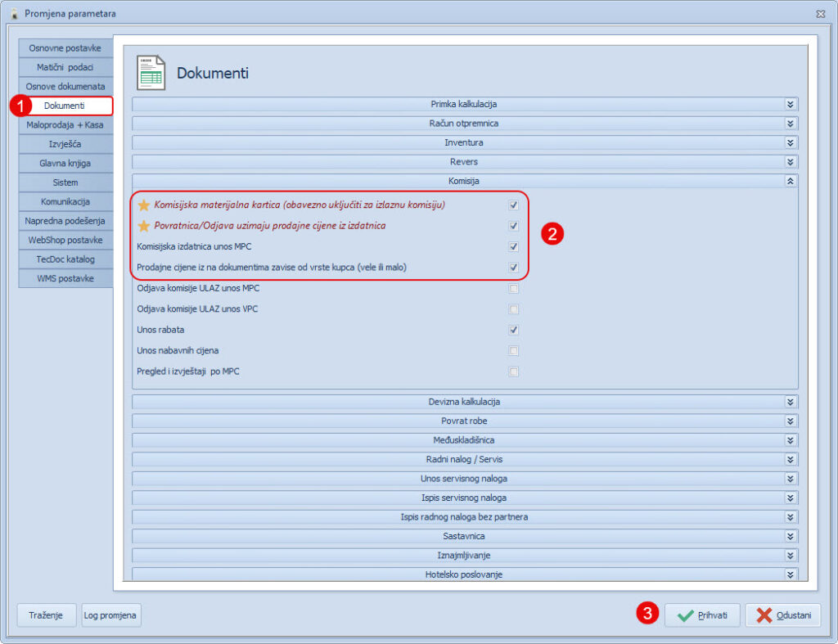Expand the Radni nalog / Servis section

point(463,459)
